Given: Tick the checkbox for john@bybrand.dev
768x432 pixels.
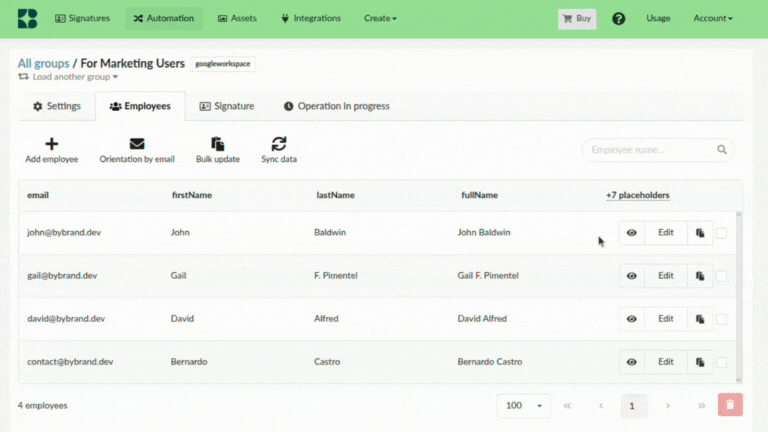Looking at the screenshot, I should [x=722, y=233].
